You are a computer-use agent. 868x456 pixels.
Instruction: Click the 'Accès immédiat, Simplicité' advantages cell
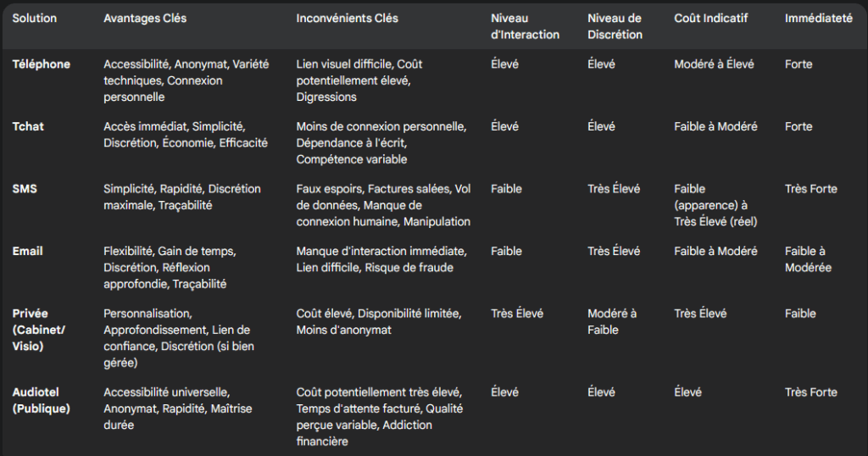186,135
